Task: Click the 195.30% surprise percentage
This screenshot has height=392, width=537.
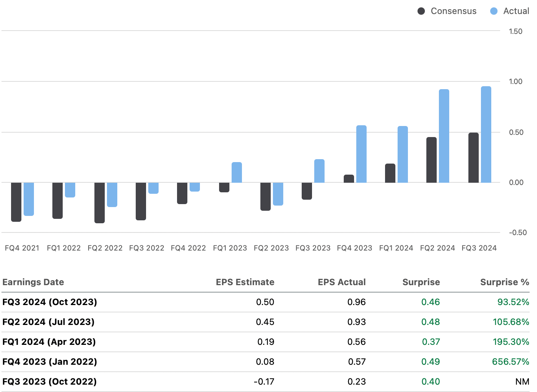Action: 510,342
